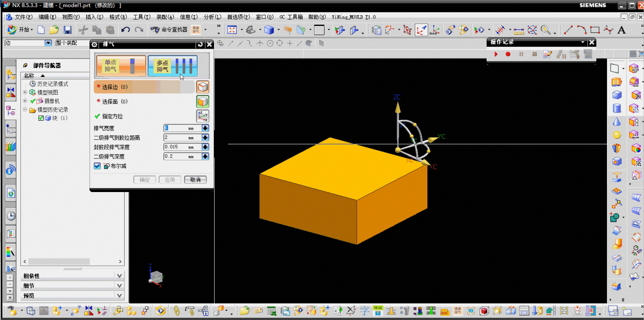
Task: Open the vent width field dropdown arrow
Action: [205, 128]
